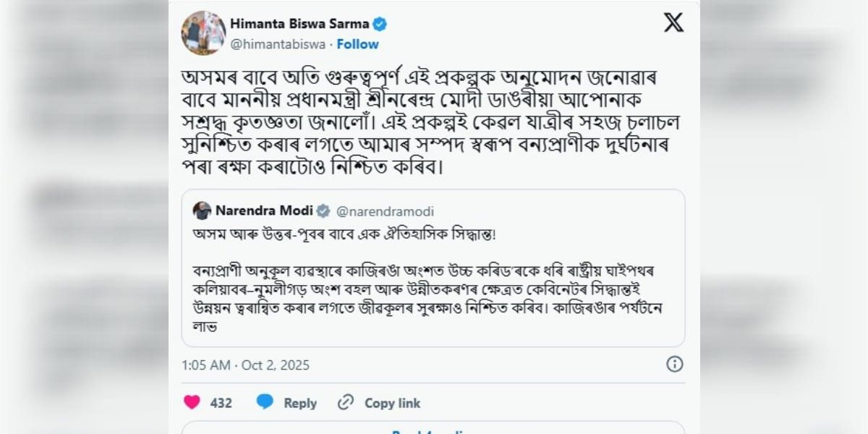Open the Narendra Modi name link
868x434 pixels.
click(x=264, y=211)
